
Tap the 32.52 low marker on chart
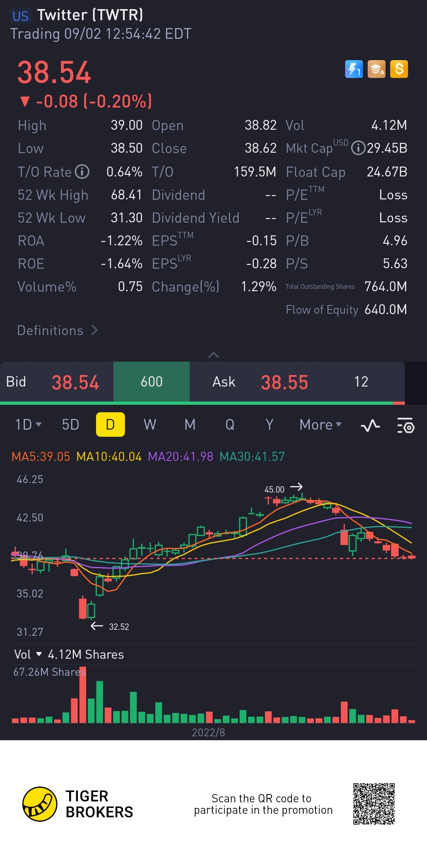pyautogui.click(x=119, y=627)
